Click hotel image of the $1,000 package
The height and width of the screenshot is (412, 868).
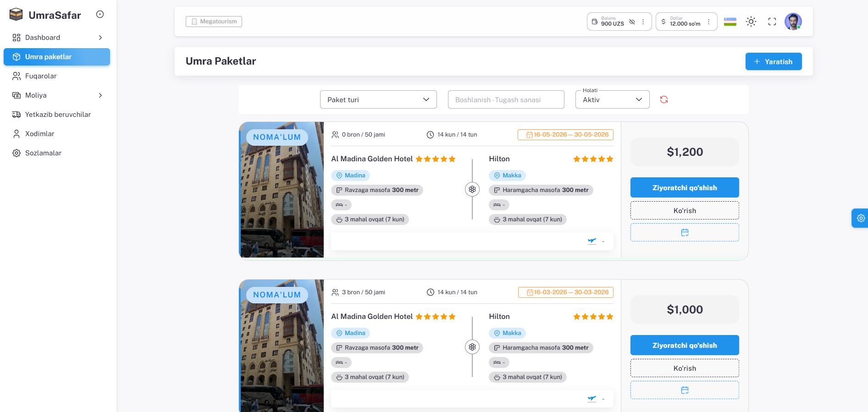coord(282,346)
